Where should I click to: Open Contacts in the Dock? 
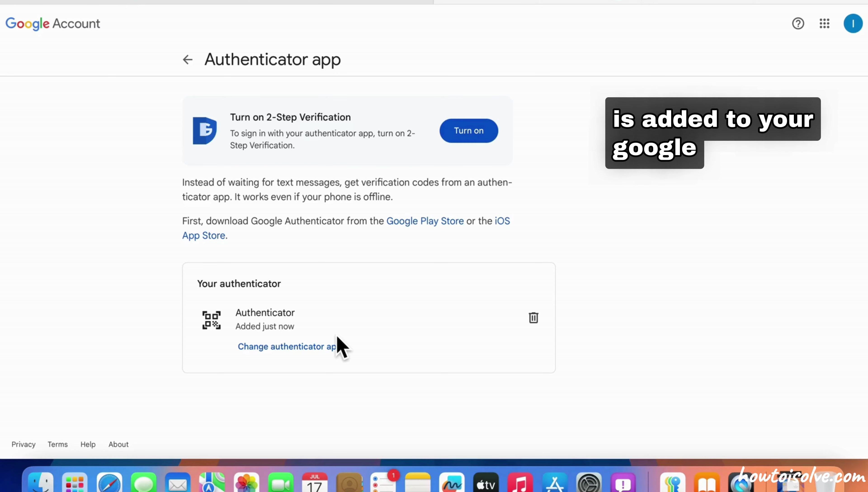coord(349,483)
